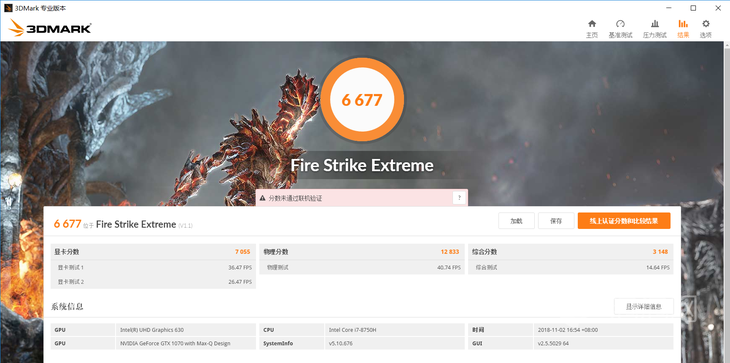
Task: Click the 加载 load button
Action: pyautogui.click(x=516, y=221)
